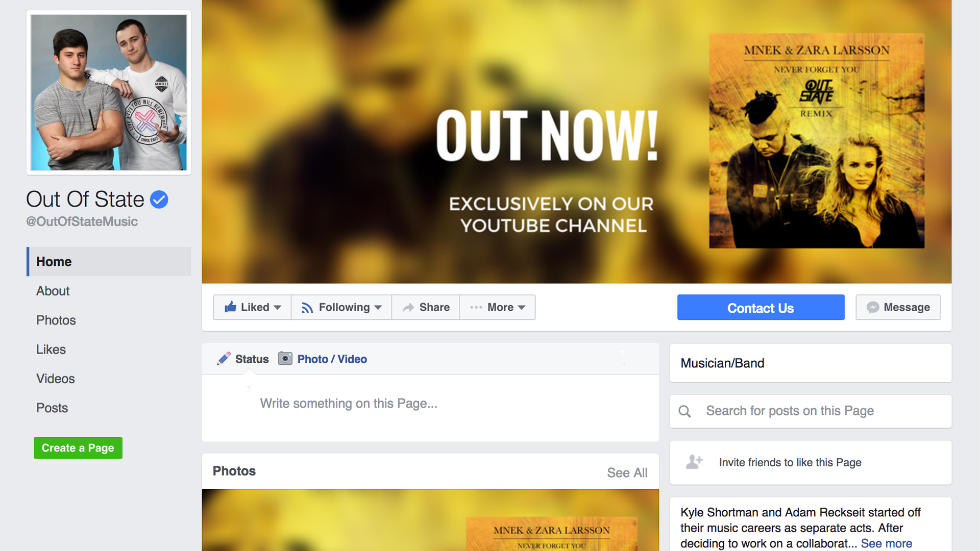This screenshot has height=551, width=980.
Task: Click the Share arrow icon
Action: (408, 307)
